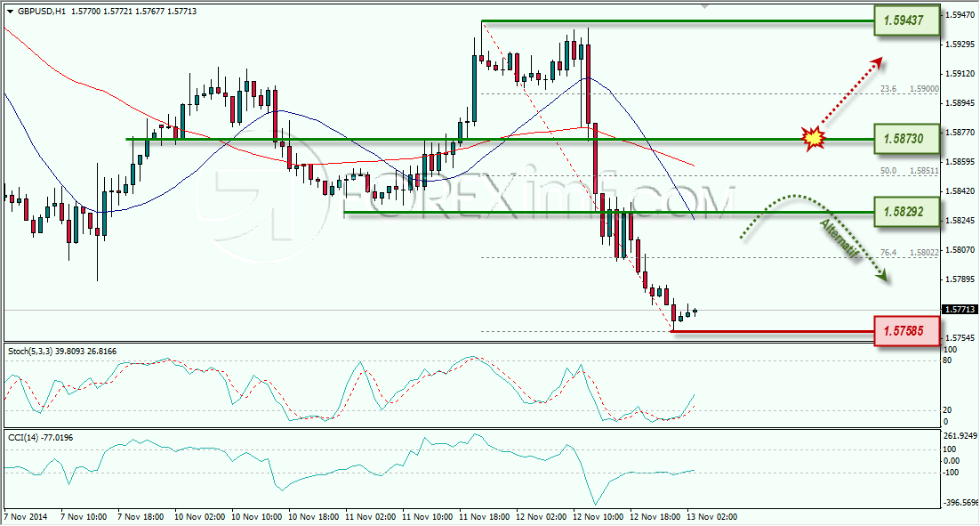Open the chart menu triangle beside GBPUSD,H1
This screenshot has height=526, width=980.
click(10, 12)
